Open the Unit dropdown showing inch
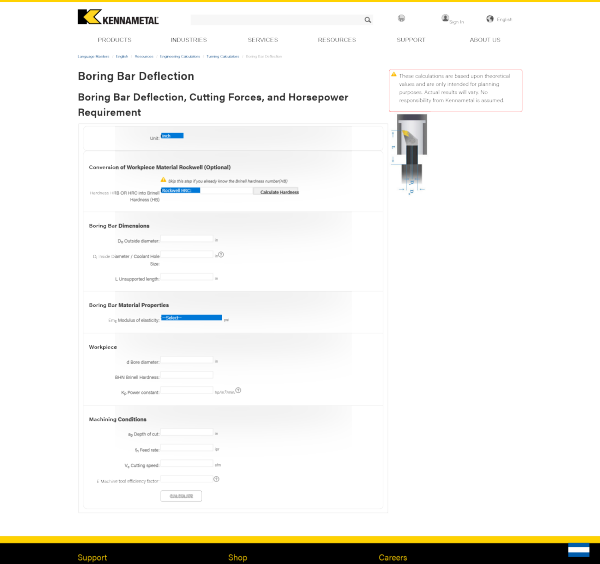Screen dimensions: 600x564 (x=171, y=136)
